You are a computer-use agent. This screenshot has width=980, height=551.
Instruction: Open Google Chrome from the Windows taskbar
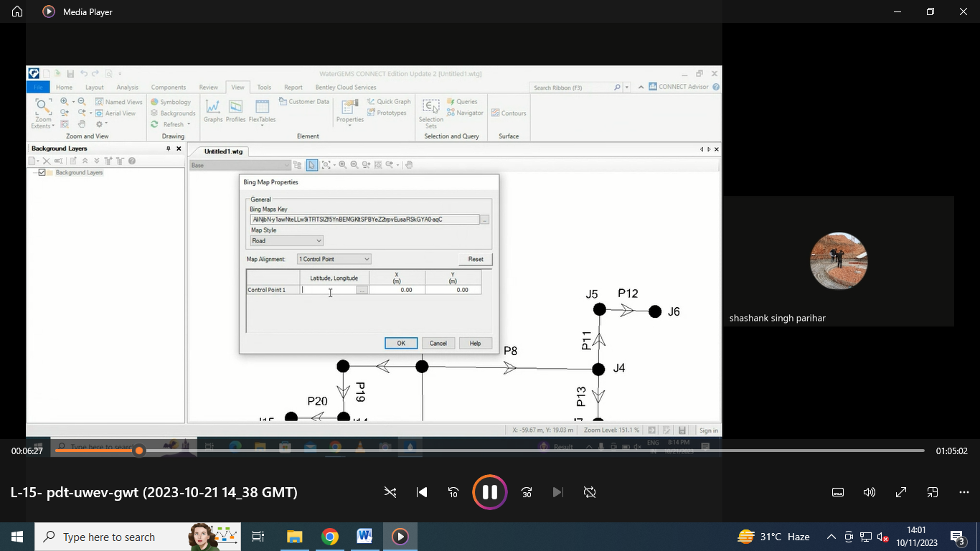coord(330,537)
